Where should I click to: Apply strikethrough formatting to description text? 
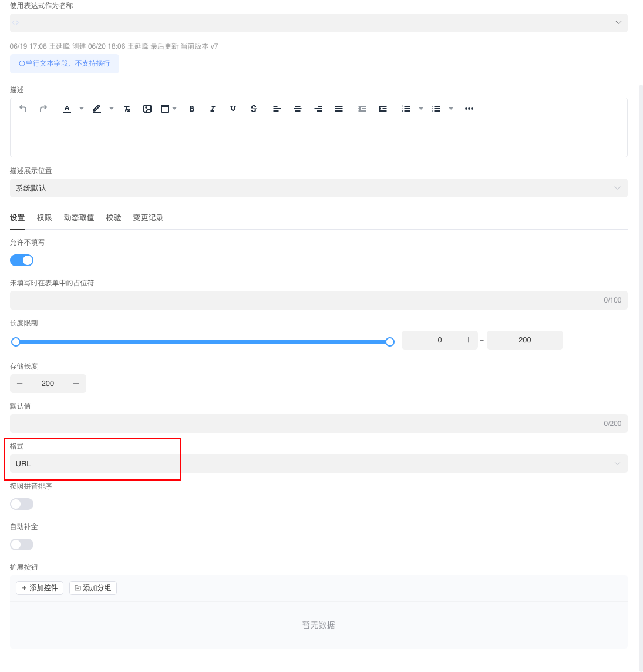[x=254, y=109]
